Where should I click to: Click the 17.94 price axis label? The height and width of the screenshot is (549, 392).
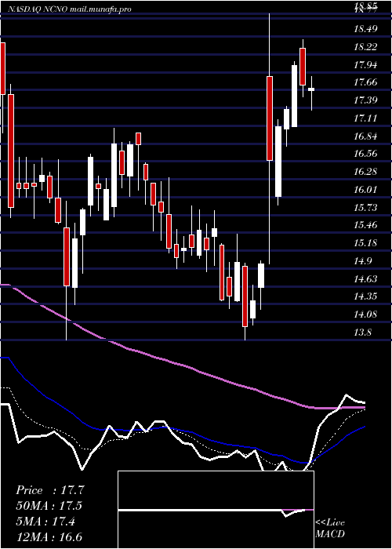365,65
